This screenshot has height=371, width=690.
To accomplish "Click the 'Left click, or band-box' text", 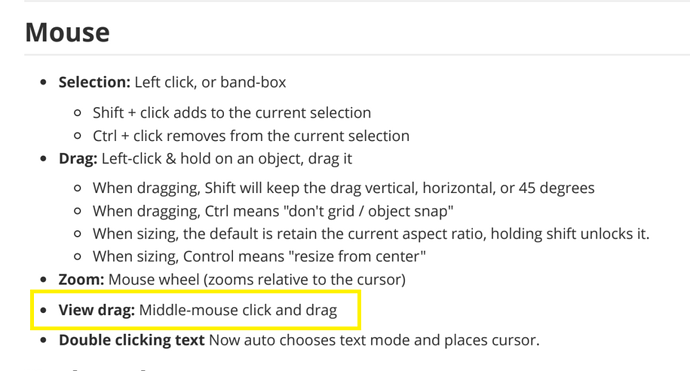I will [210, 82].
